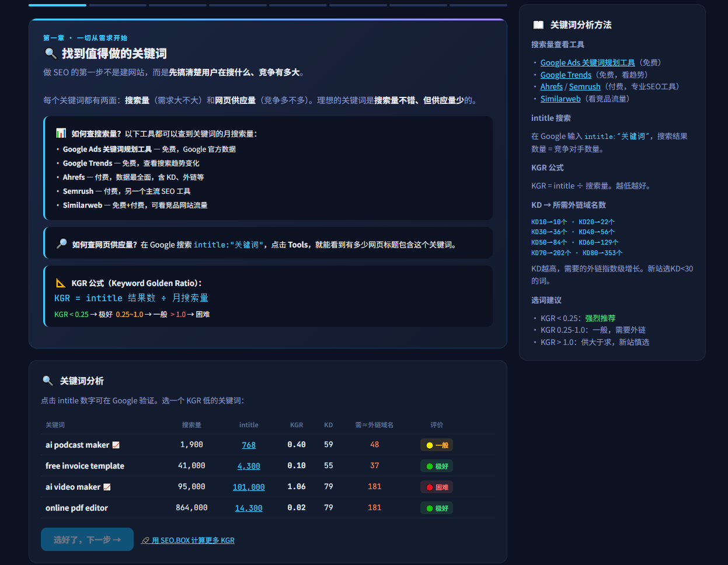The image size is (728, 565).
Task: Select the ai podcast maker keyword row
Action: (x=268, y=445)
